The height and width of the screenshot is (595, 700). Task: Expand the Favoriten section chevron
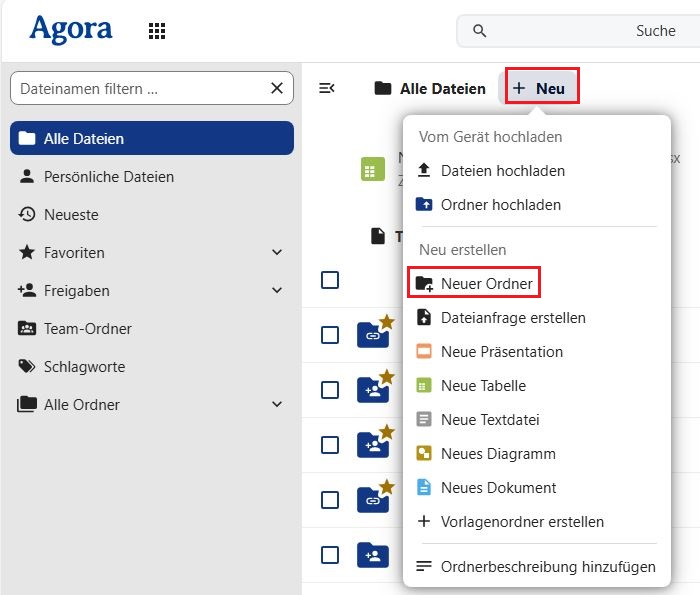tap(277, 253)
